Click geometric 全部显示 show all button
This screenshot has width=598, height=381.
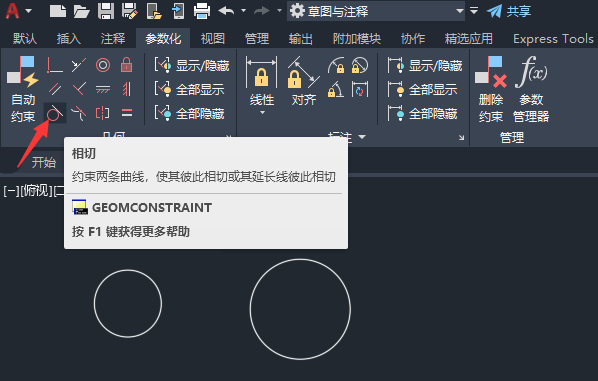(189, 90)
